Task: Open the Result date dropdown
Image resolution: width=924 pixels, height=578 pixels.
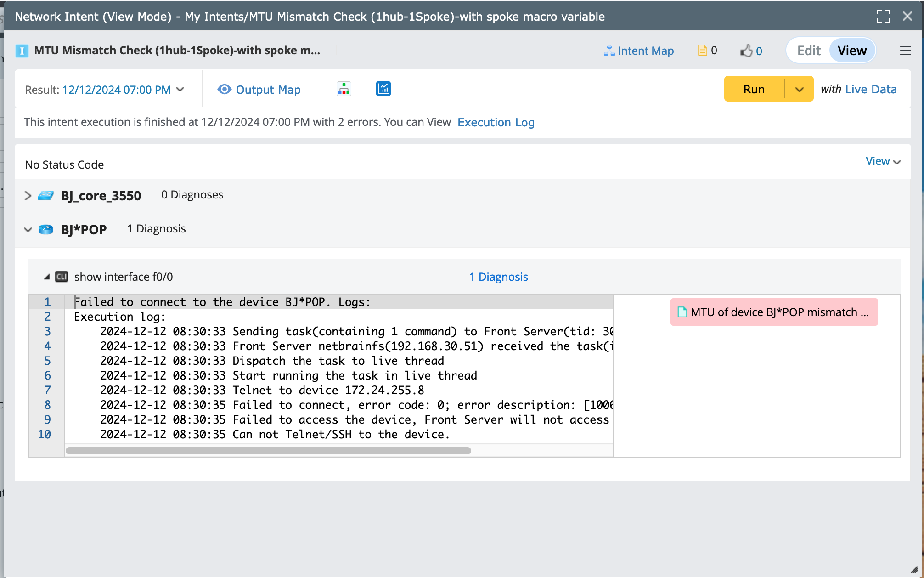Action: tap(180, 89)
